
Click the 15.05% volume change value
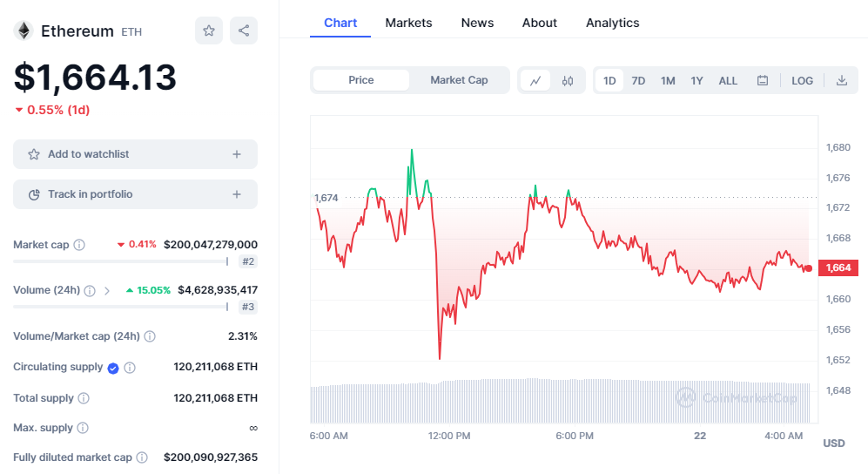tap(148, 290)
